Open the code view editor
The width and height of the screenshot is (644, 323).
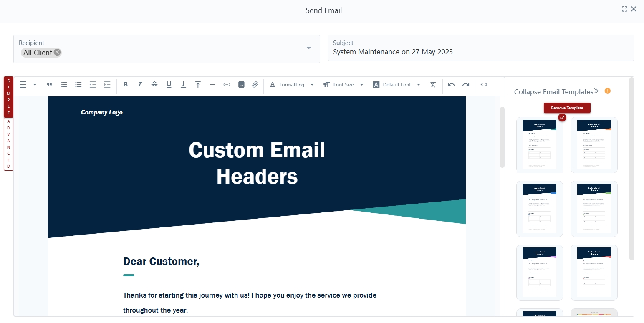(x=484, y=84)
